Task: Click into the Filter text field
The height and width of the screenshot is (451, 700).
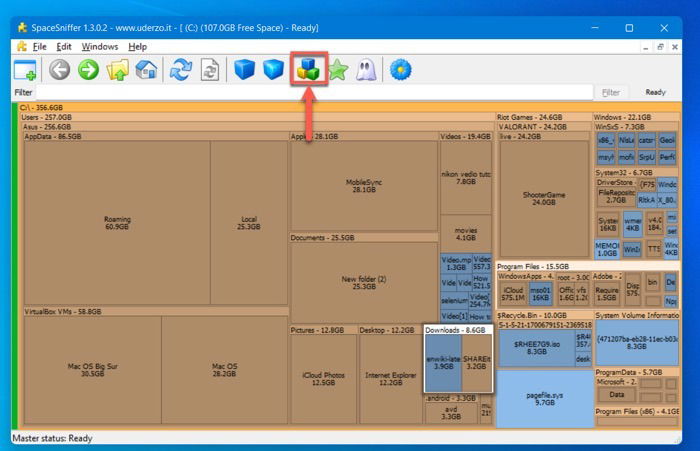Action: 314,92
